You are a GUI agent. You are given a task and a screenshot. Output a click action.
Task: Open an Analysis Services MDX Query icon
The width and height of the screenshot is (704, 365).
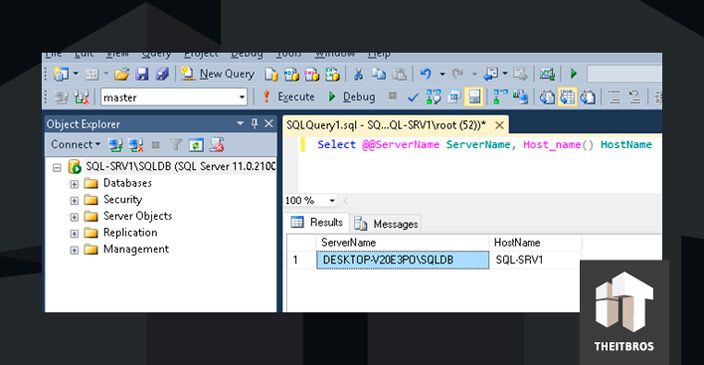[x=291, y=74]
